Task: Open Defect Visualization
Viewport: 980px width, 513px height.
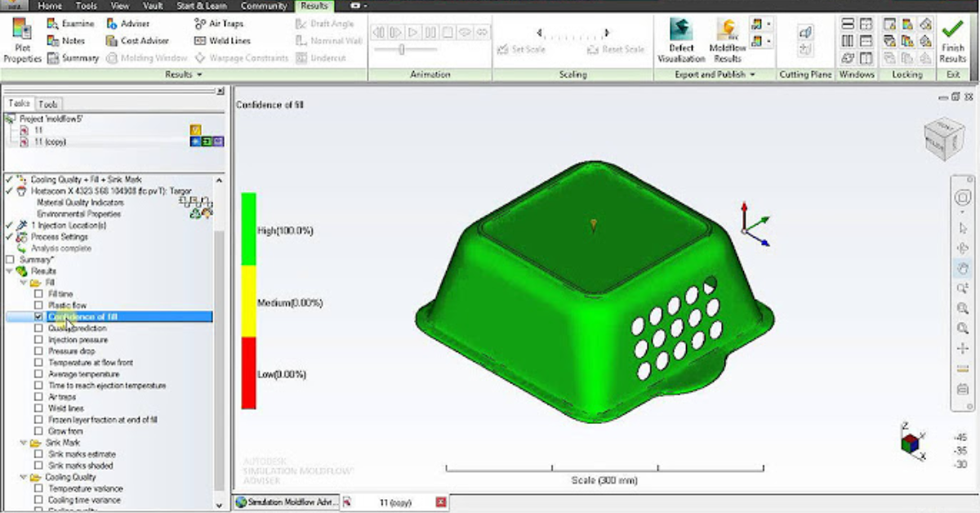Action: click(681, 39)
